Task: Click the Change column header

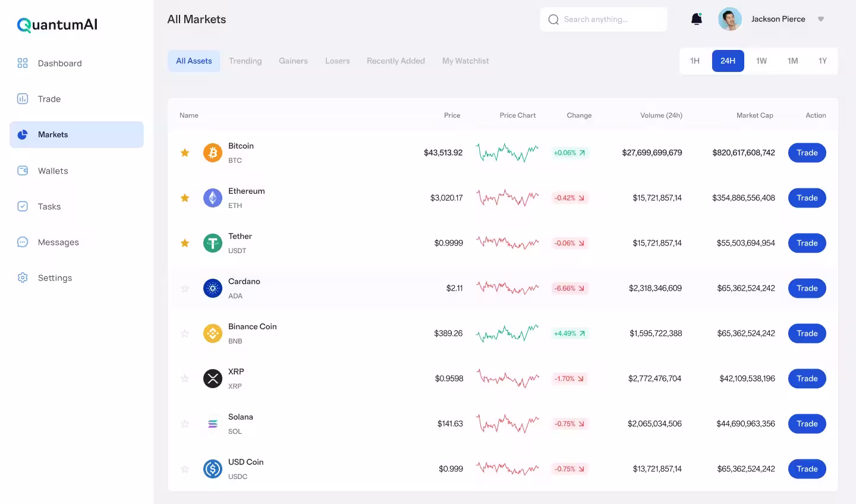Action: pos(579,115)
